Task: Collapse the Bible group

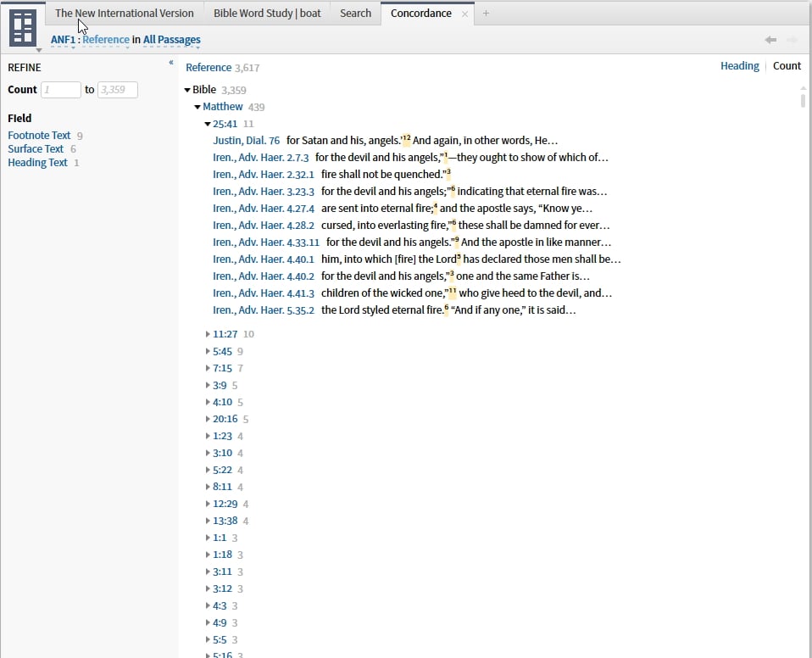Action: (187, 90)
